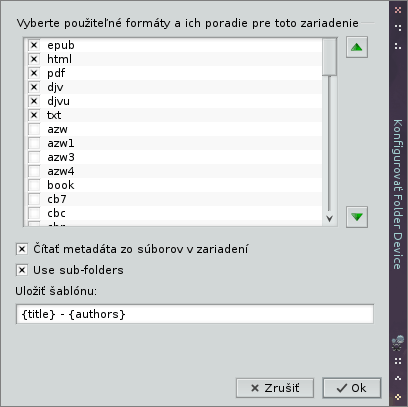Click the green move-down arrow button

[357, 217]
